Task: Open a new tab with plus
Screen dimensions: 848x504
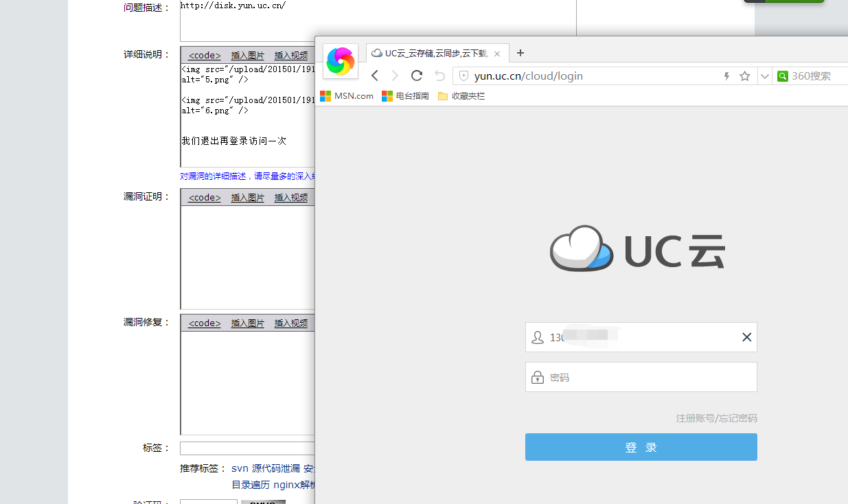Action: (520, 53)
